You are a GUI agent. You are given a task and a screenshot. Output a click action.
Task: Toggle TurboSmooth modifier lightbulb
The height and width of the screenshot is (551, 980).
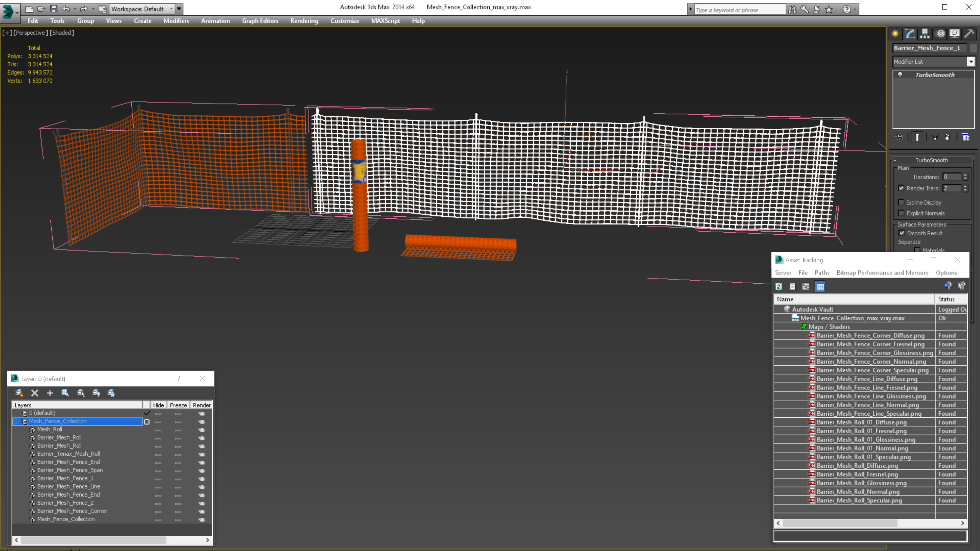(x=900, y=75)
